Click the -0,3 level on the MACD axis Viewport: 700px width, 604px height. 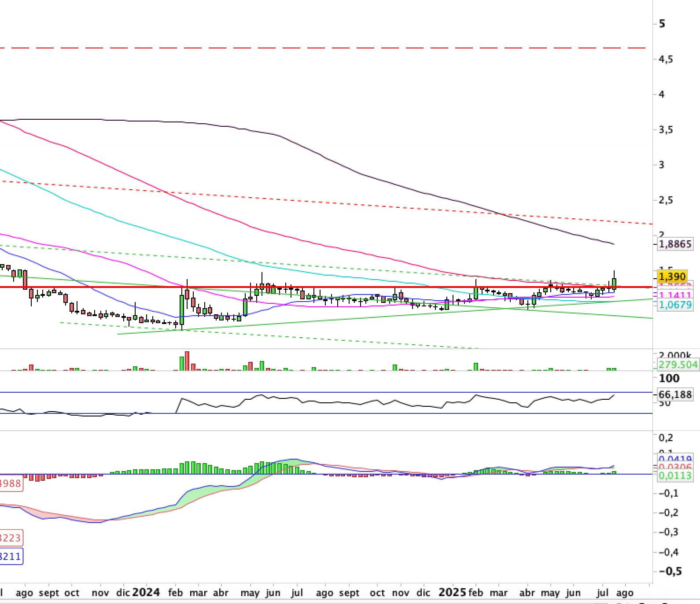point(668,532)
